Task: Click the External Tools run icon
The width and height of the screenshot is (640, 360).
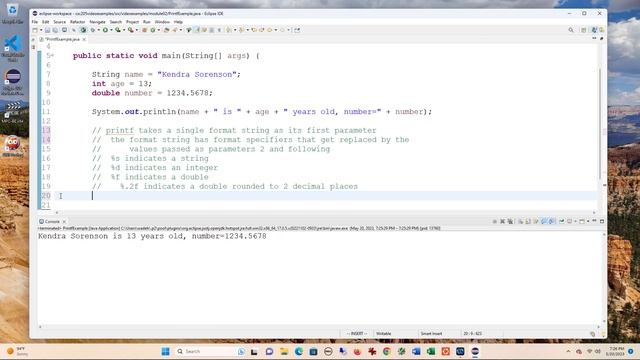Action: [130, 30]
